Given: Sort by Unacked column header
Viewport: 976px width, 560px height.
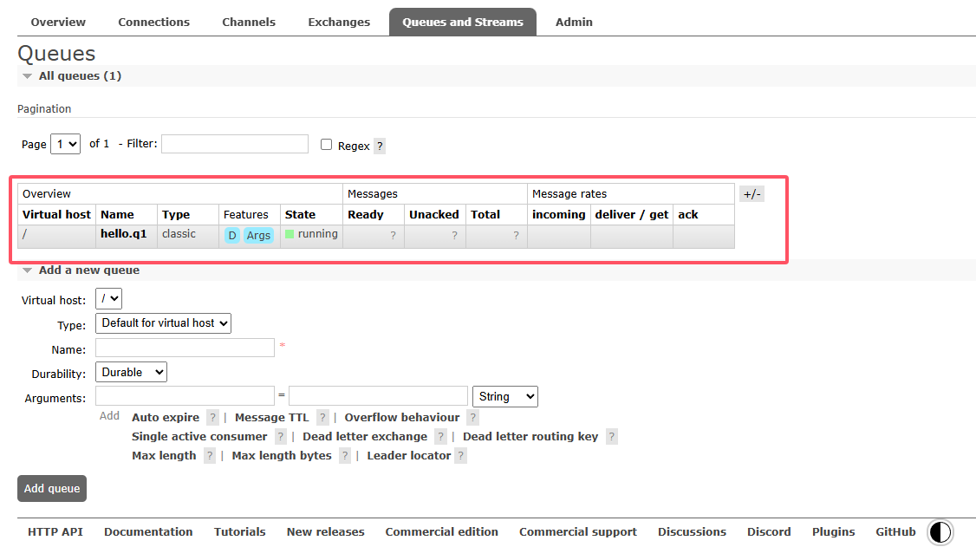Looking at the screenshot, I should [x=434, y=215].
